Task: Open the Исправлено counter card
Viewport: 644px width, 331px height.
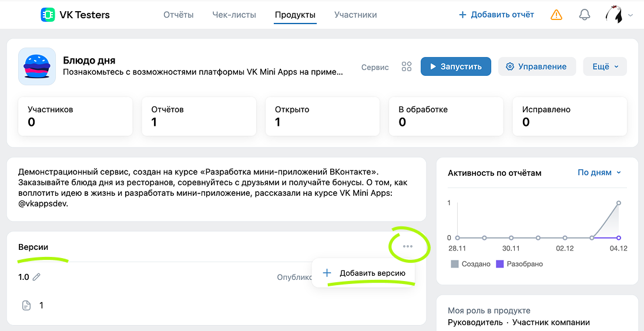Action: (569, 116)
